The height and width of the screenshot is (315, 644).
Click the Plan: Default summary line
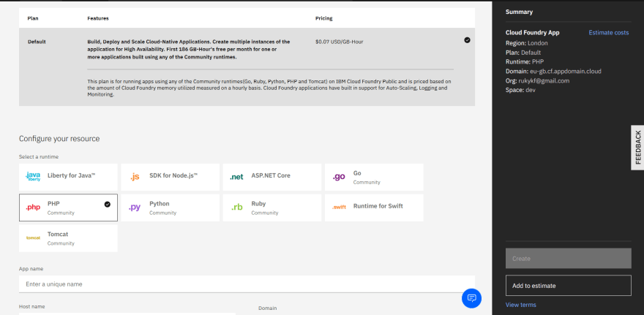coord(523,53)
